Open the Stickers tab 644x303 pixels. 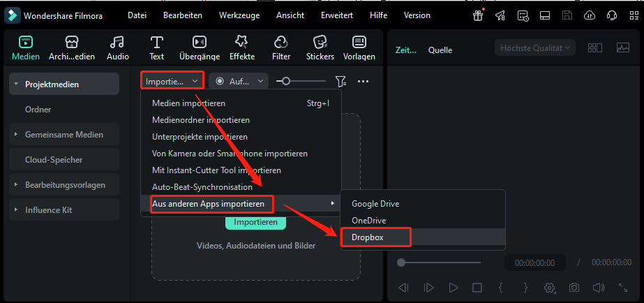[320, 47]
